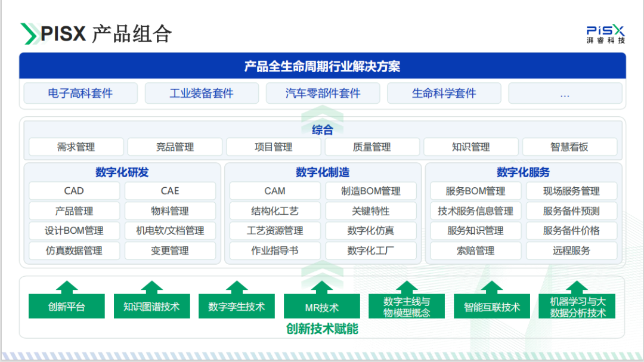Click the 综合 section heading
Screen dimensions: 644x362
pos(323,130)
